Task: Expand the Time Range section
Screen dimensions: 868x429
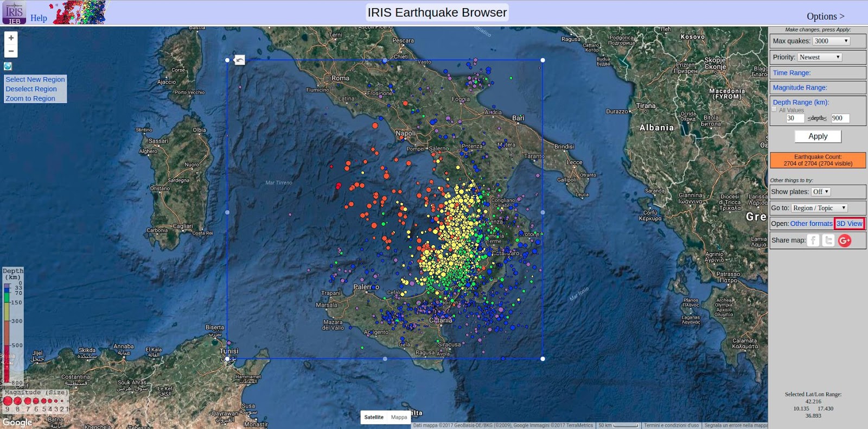Action: 792,73
